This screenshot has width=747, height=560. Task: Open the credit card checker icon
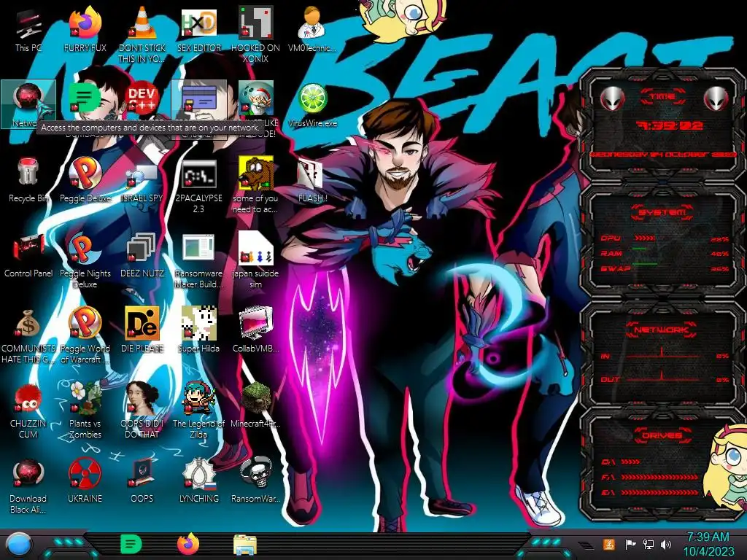[198, 98]
